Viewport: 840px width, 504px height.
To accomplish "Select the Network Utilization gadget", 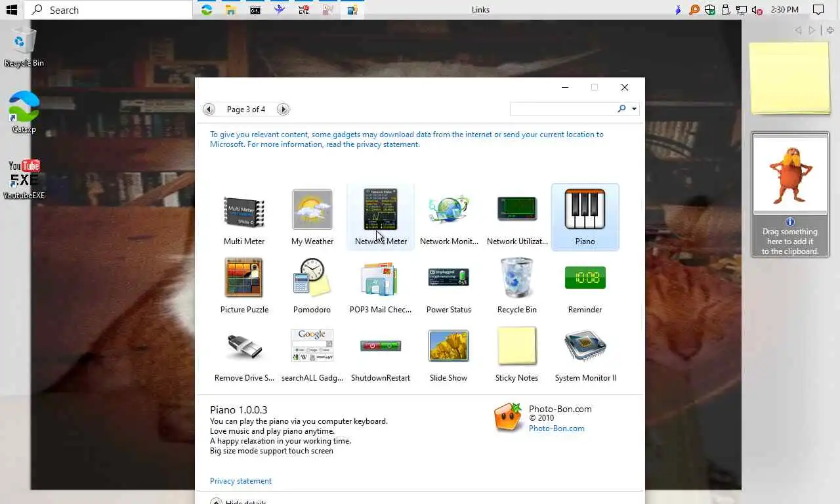I will [x=517, y=218].
